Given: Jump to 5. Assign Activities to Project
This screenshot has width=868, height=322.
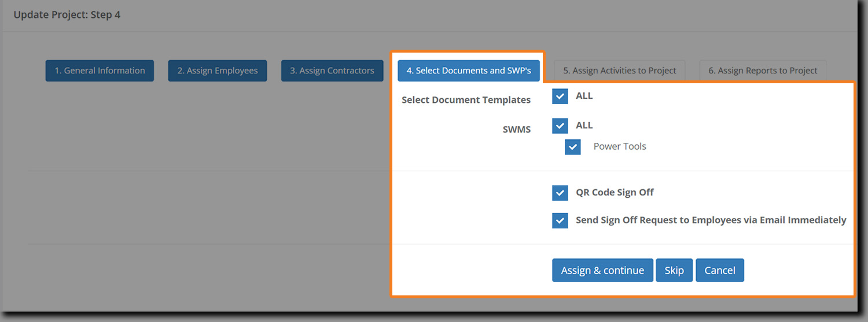Looking at the screenshot, I should click(619, 71).
